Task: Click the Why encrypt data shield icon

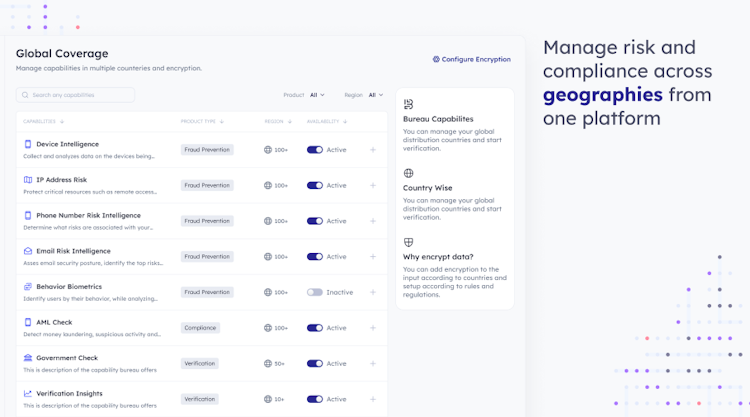Action: coord(408,242)
